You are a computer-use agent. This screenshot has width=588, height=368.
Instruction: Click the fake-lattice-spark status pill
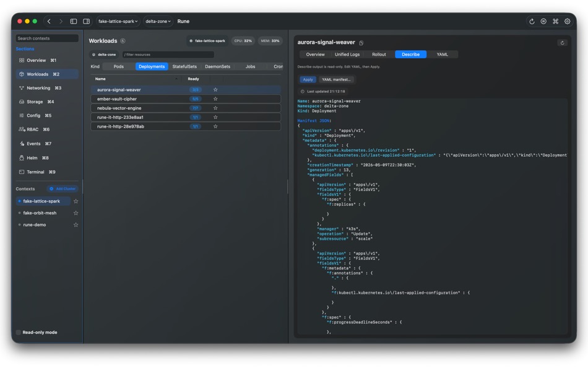point(207,41)
